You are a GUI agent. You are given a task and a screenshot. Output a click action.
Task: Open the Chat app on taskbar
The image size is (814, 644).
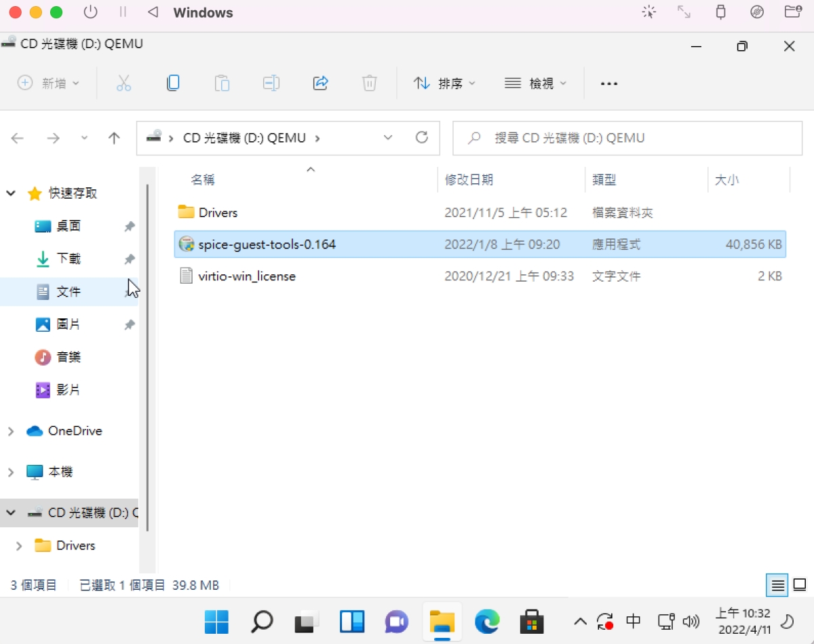[397, 622]
